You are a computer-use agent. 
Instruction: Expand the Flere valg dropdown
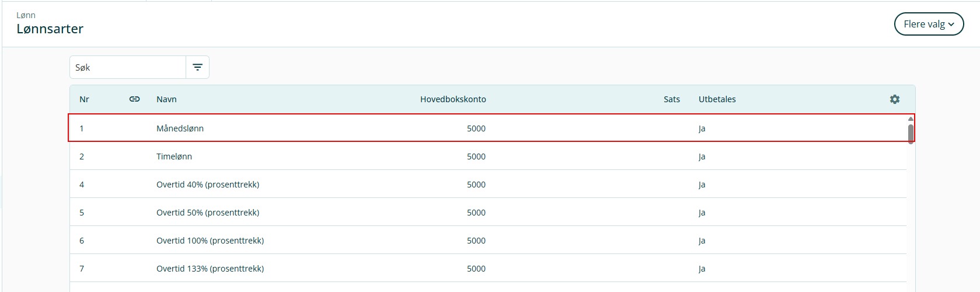click(x=928, y=24)
